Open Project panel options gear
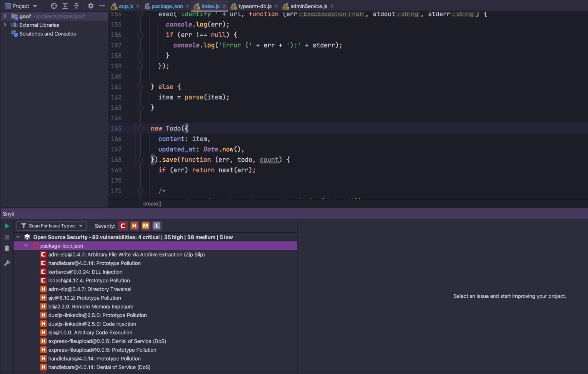The image size is (588, 374). [91, 6]
